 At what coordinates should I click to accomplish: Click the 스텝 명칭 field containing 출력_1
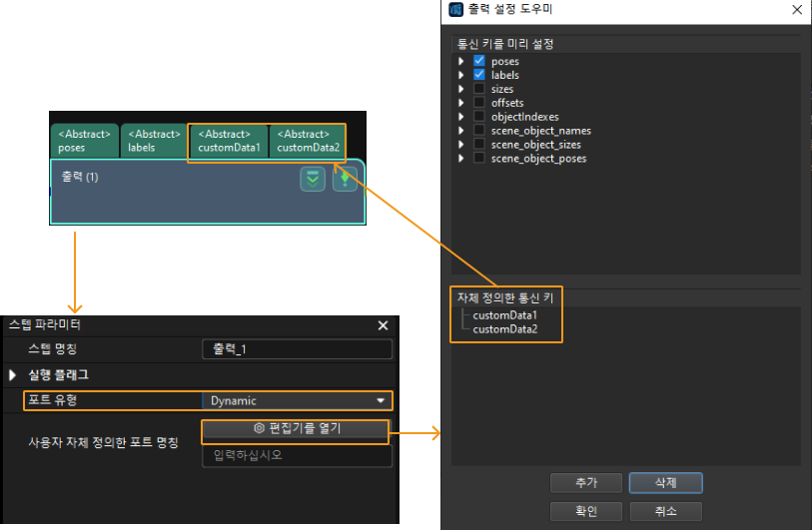click(297, 349)
